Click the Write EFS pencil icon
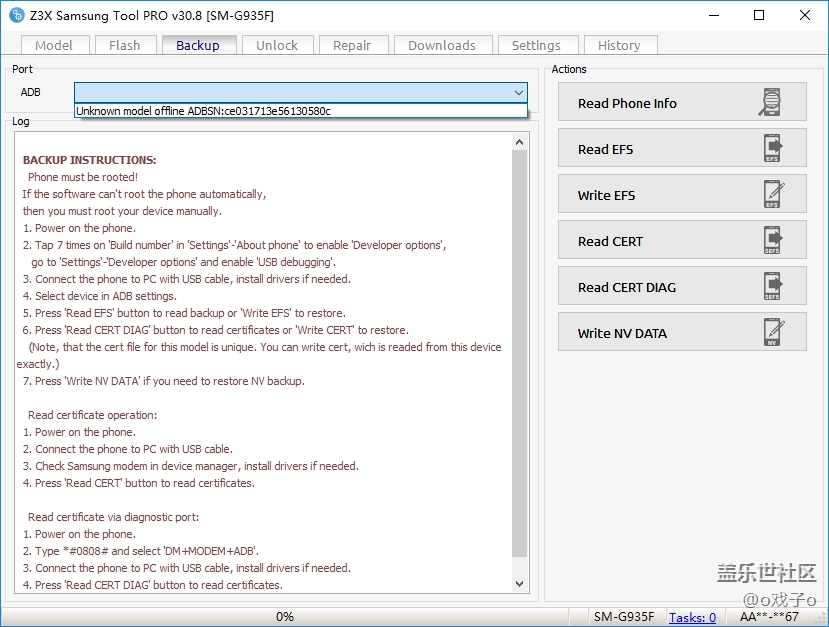 [772, 195]
